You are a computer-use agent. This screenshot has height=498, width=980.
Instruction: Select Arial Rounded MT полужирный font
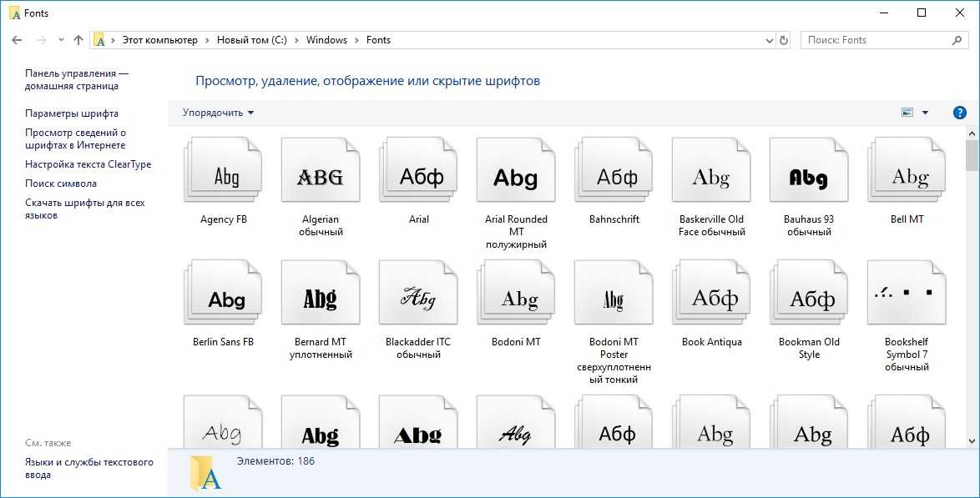click(516, 170)
